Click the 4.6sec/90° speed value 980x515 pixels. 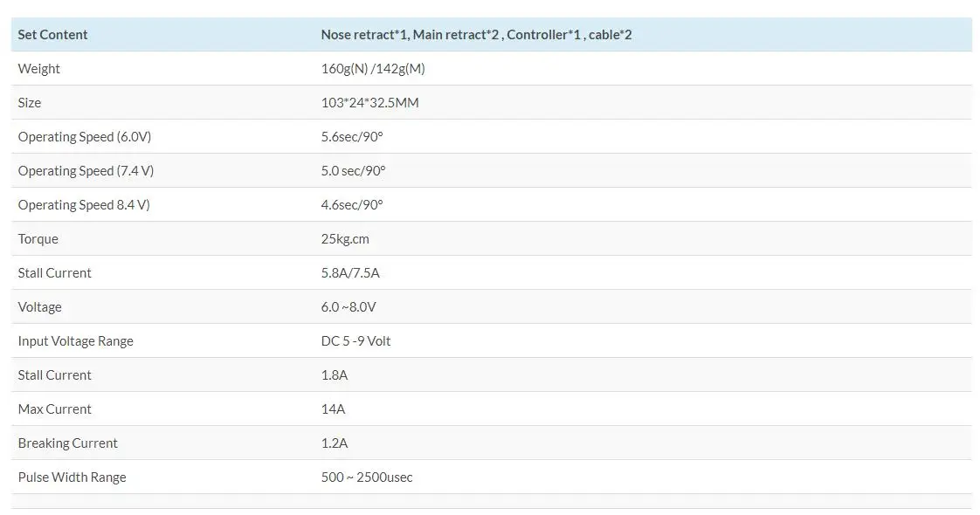point(352,205)
